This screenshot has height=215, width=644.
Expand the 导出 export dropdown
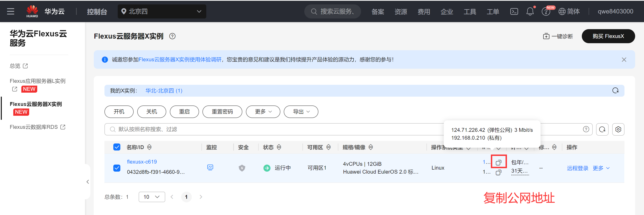point(301,112)
